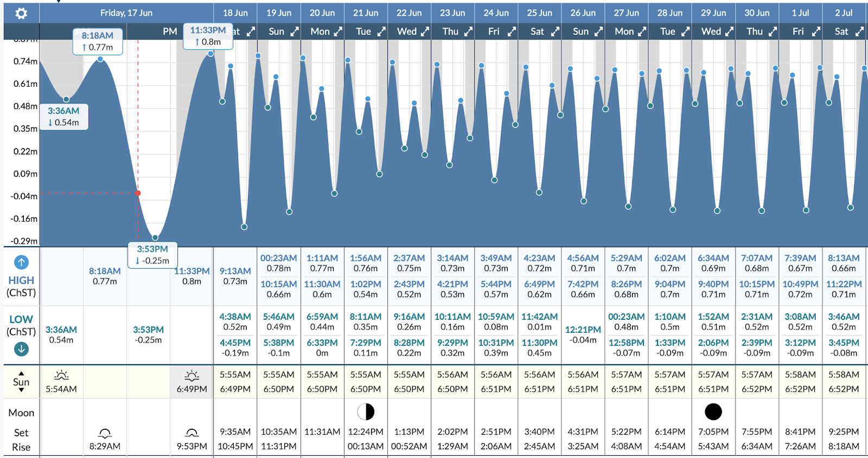This screenshot has width=868, height=458.
Task: Click the 11:22PM 0.71m high tide cell
Action: (844, 289)
